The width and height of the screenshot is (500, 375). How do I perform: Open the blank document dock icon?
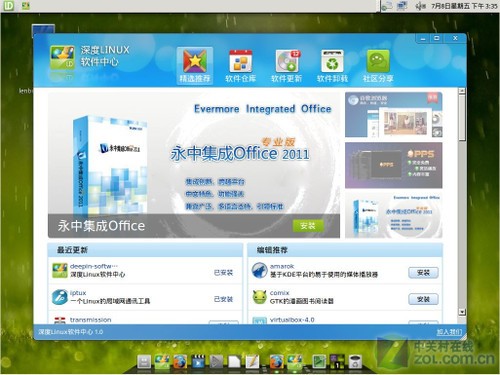tap(234, 362)
